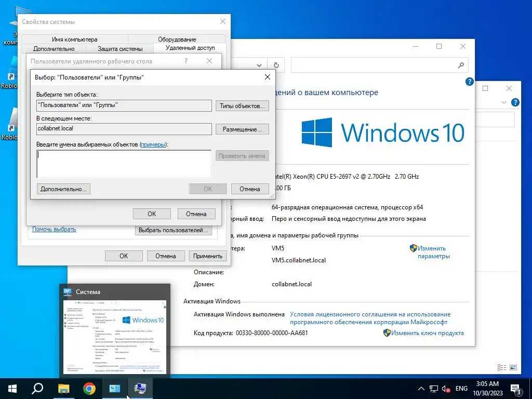Open the notifications action center
Screen dimensions: 532x399
pyautogui.click(x=515, y=389)
